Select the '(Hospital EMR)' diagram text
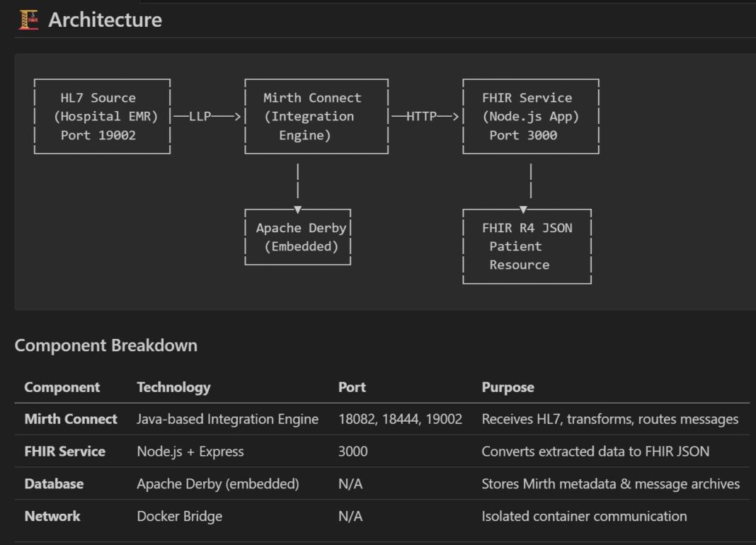The image size is (756, 545). [105, 117]
